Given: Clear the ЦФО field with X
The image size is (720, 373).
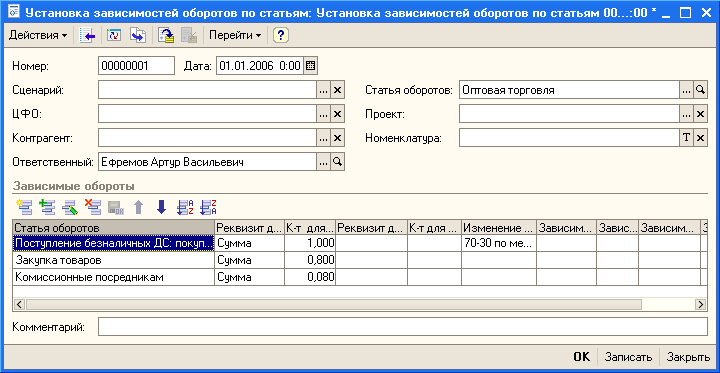Looking at the screenshot, I should pos(338,114).
